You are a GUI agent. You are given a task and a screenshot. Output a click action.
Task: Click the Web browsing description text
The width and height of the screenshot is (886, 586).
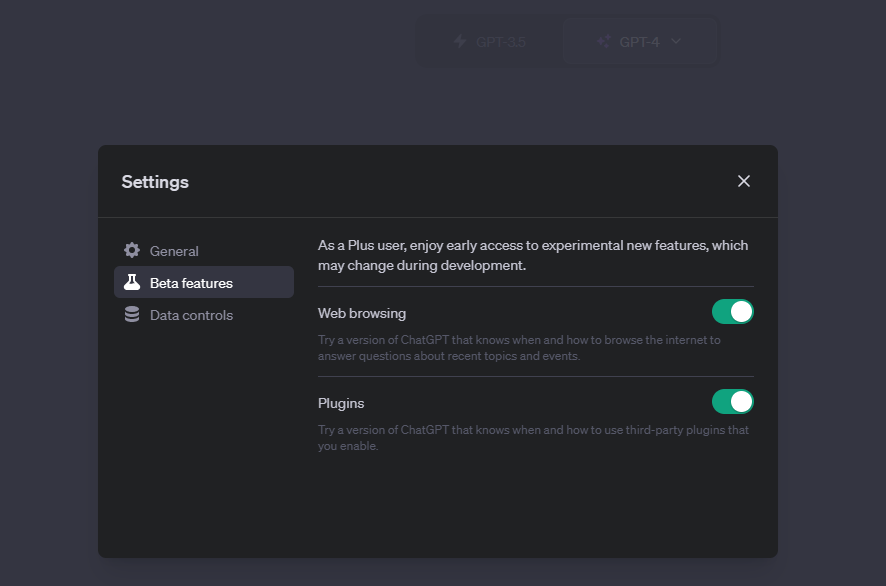point(519,348)
